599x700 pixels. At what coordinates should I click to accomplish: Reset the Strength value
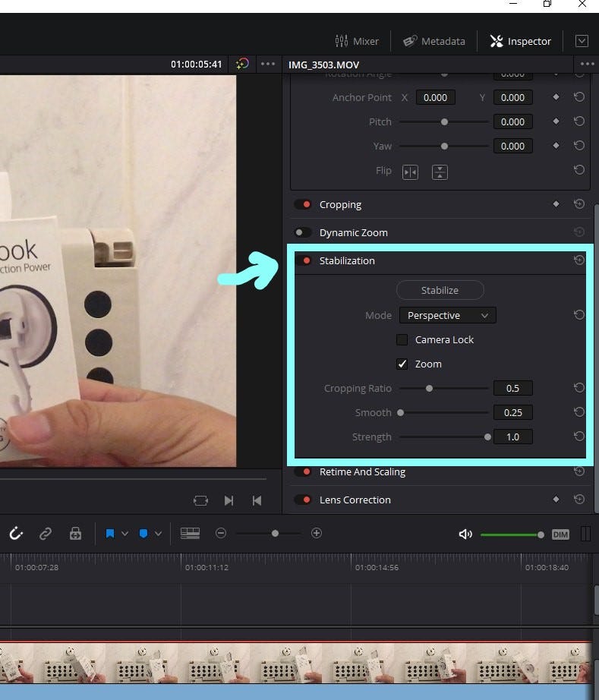coord(579,436)
